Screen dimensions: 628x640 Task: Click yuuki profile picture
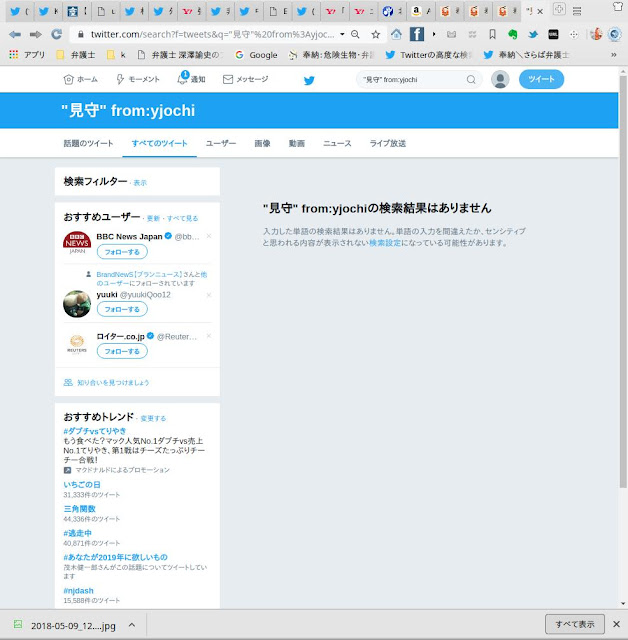[x=77, y=304]
